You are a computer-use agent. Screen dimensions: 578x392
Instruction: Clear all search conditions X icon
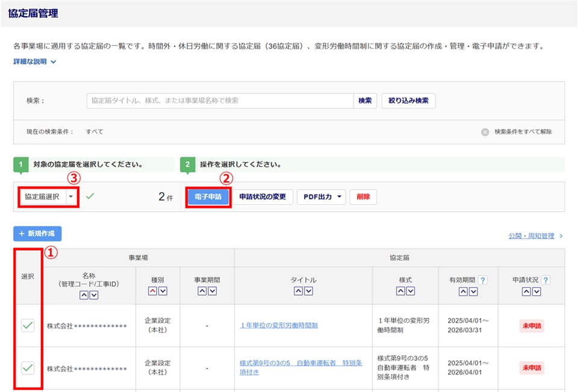[x=485, y=132]
